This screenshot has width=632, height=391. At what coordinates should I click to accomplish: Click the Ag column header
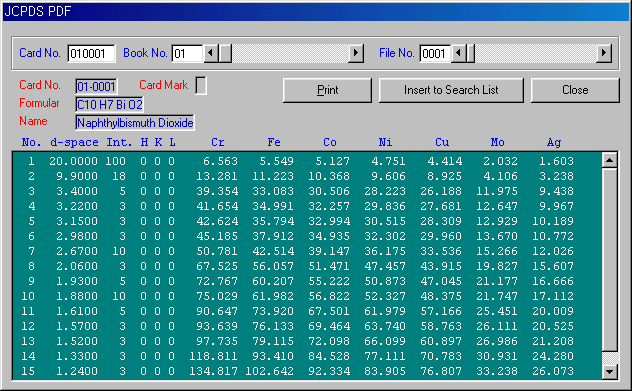point(554,142)
